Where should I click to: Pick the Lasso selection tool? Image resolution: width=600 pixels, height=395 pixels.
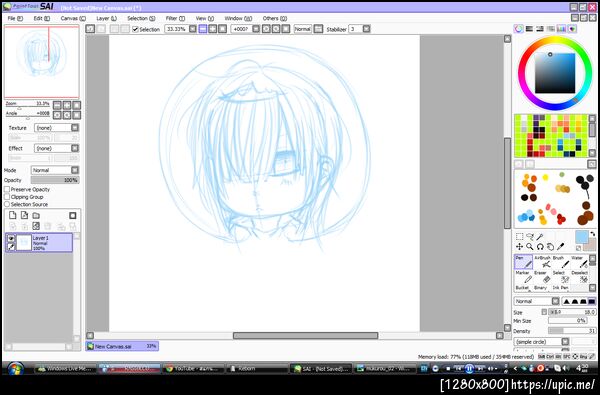530,237
